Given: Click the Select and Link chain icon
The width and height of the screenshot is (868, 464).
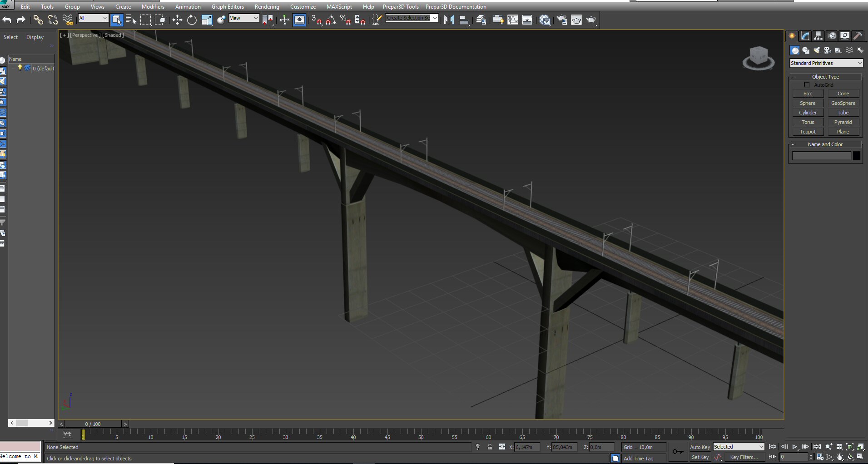Looking at the screenshot, I should (x=38, y=20).
